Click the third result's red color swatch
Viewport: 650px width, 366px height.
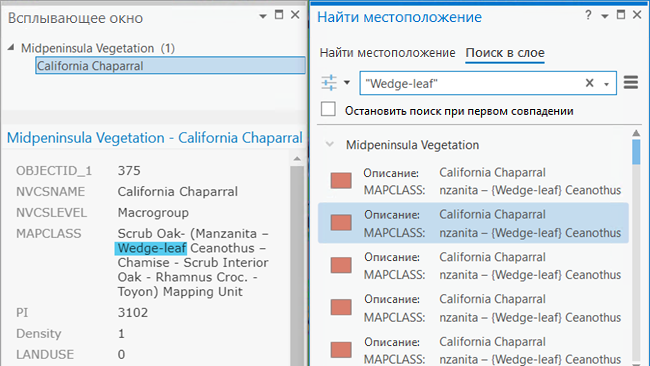[x=341, y=265]
